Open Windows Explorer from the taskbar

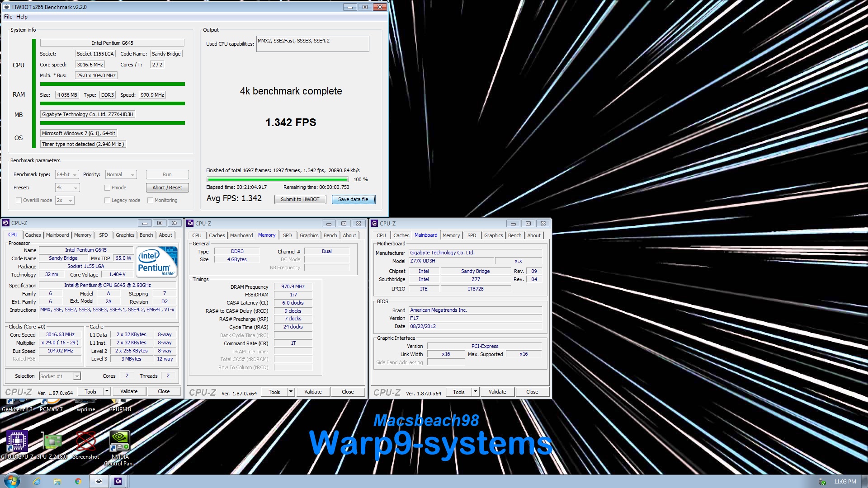(57, 481)
